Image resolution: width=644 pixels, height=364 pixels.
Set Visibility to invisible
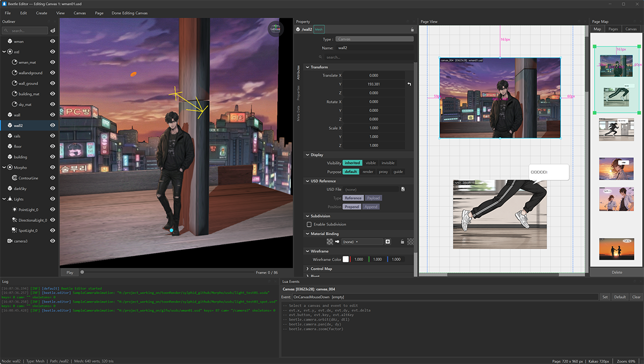pyautogui.click(x=387, y=163)
